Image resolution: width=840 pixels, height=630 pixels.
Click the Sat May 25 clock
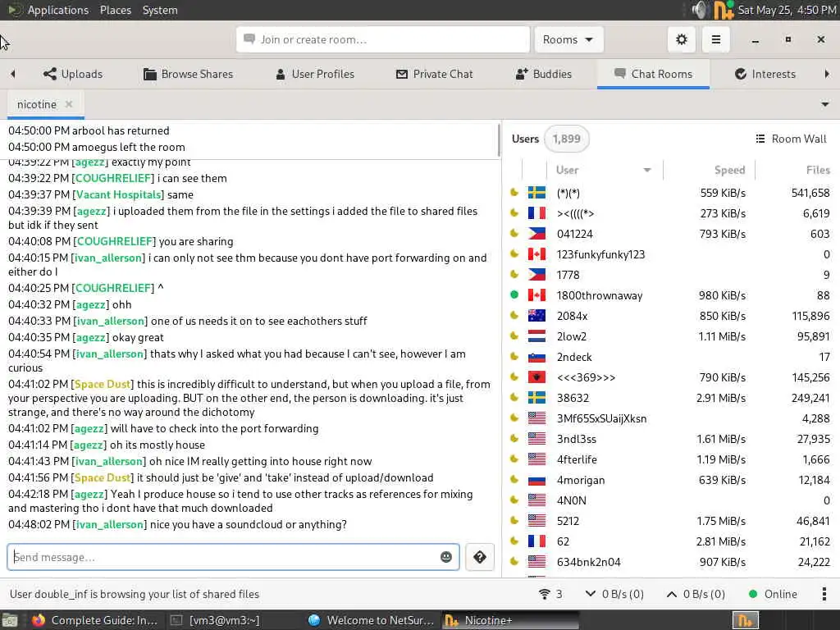tap(787, 10)
